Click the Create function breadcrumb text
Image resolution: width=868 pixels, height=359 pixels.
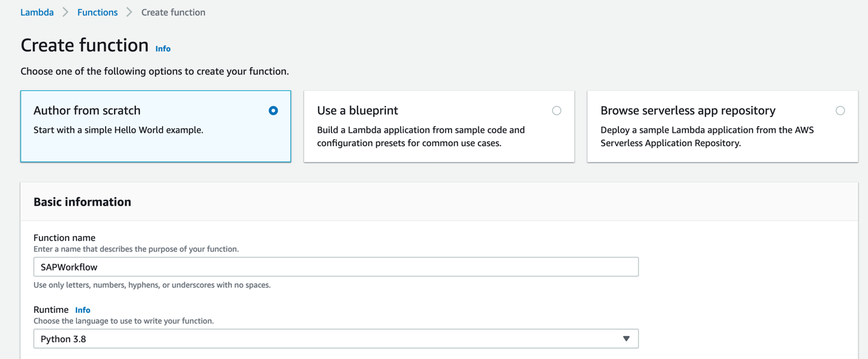(173, 12)
